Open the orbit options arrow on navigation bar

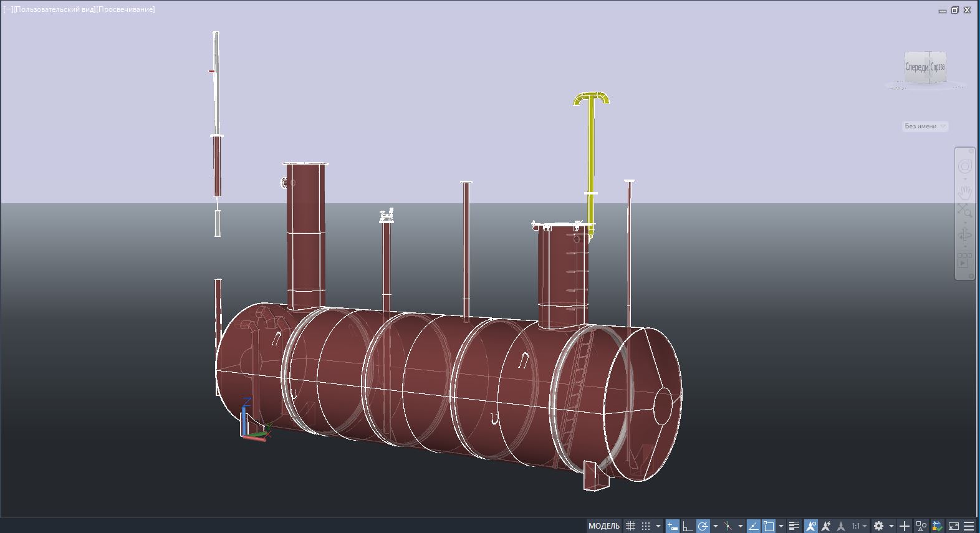point(964,246)
